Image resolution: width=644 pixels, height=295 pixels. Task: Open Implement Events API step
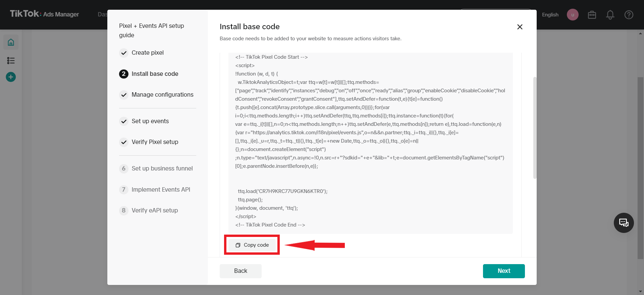click(x=155, y=190)
